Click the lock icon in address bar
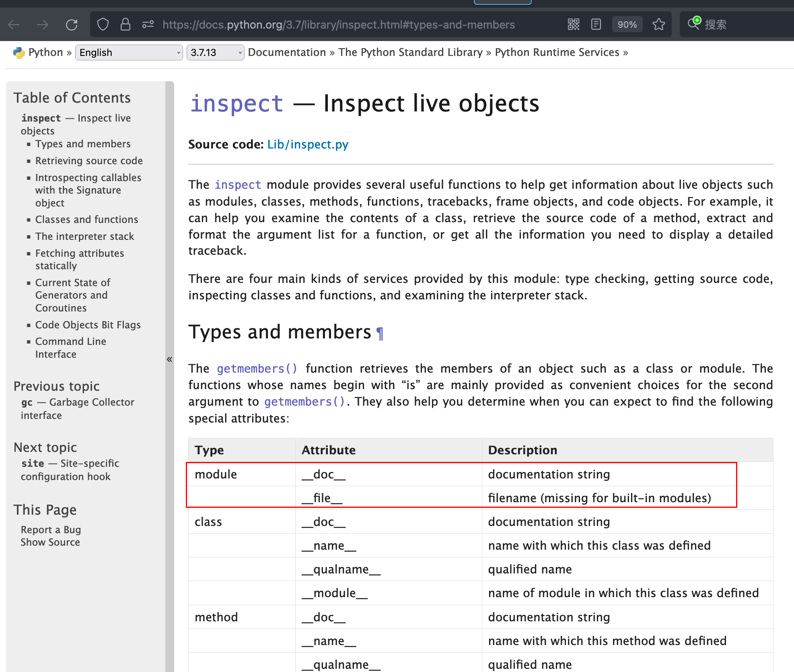 tap(126, 25)
